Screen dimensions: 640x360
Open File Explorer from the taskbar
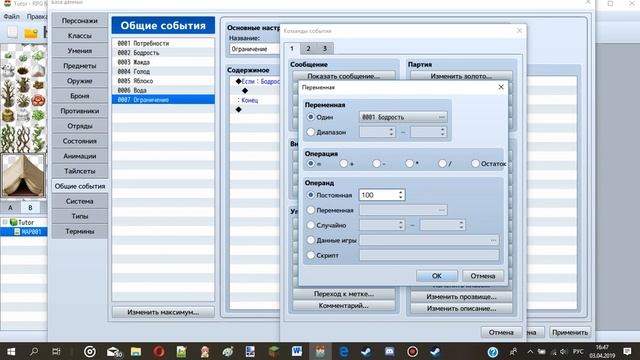point(136,351)
